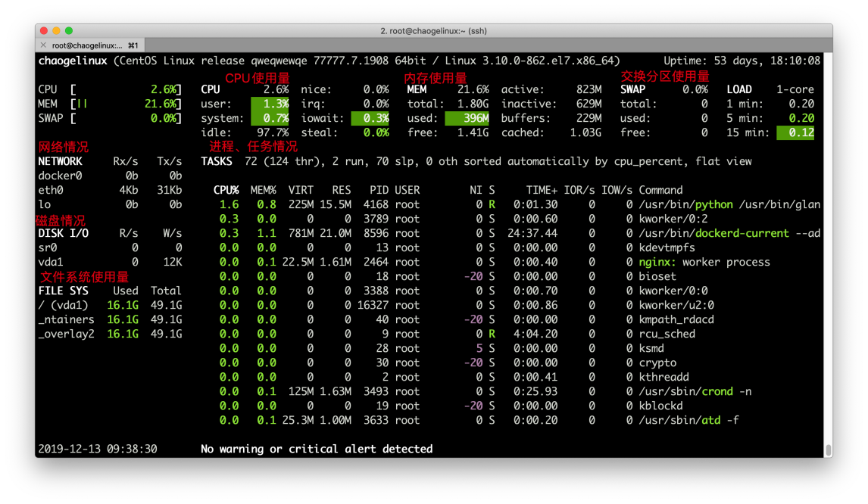The image size is (868, 504).
Task: Click the SWAP section header in stats
Action: pos(632,89)
